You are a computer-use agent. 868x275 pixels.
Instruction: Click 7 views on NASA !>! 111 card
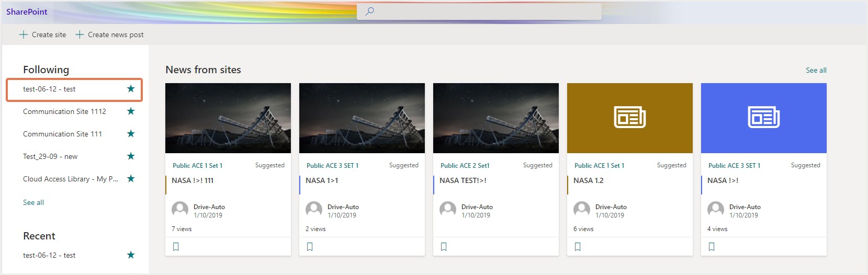click(182, 229)
